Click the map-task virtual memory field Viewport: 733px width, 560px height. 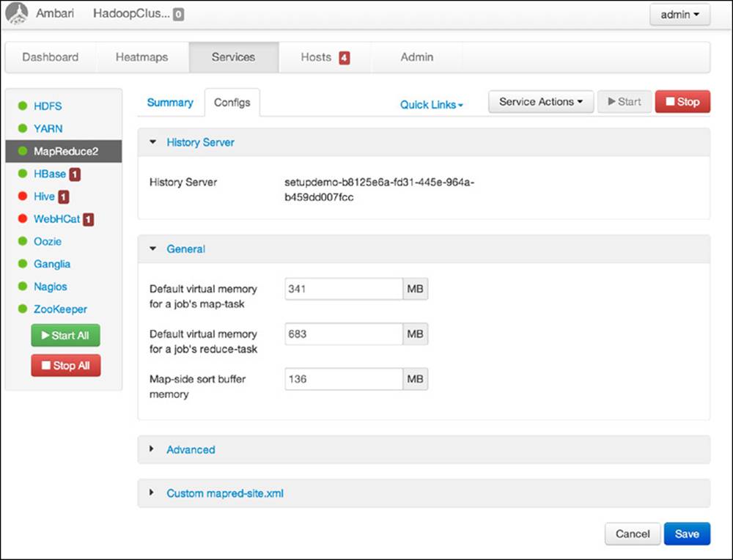coord(344,289)
